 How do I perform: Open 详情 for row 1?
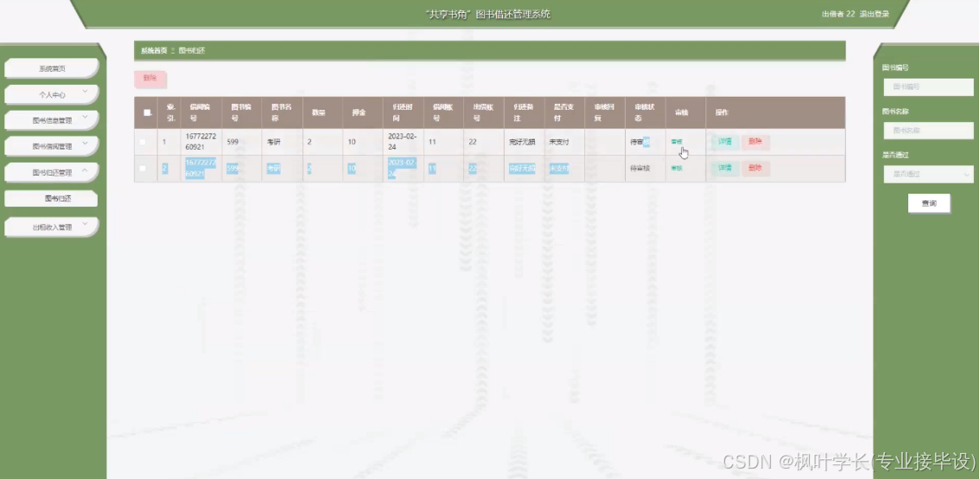pyautogui.click(x=725, y=142)
